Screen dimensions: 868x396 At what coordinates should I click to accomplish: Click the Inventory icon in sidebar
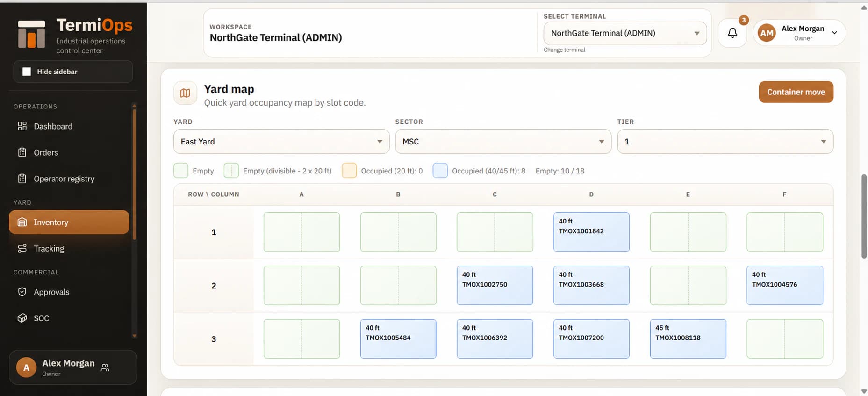point(22,223)
